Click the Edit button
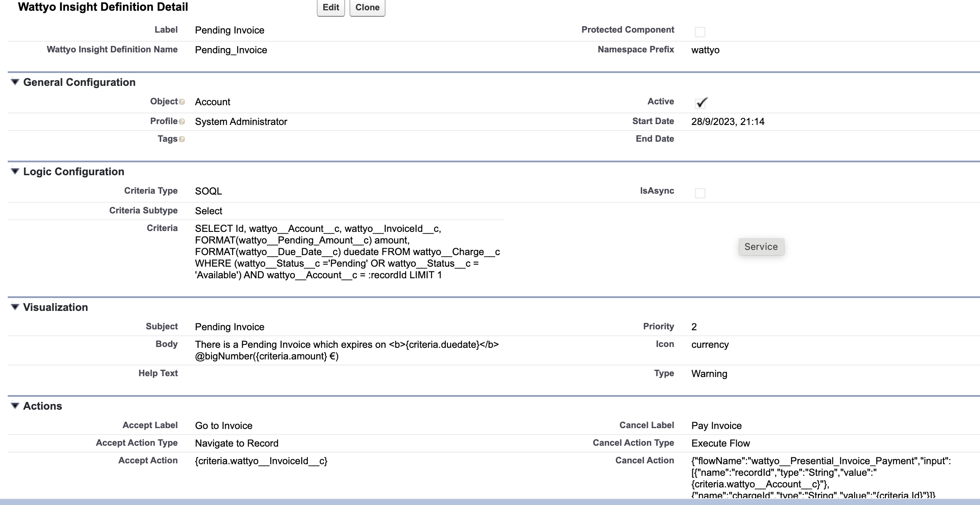 click(331, 7)
